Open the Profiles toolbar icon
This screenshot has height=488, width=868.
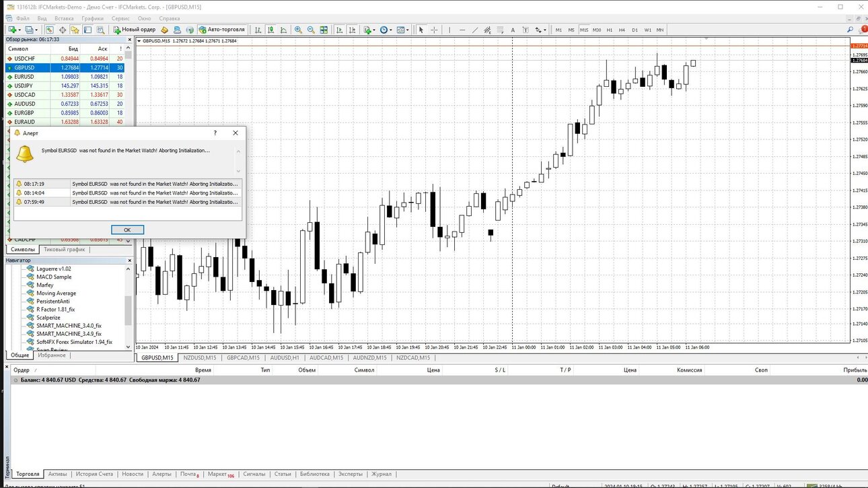pos(29,30)
